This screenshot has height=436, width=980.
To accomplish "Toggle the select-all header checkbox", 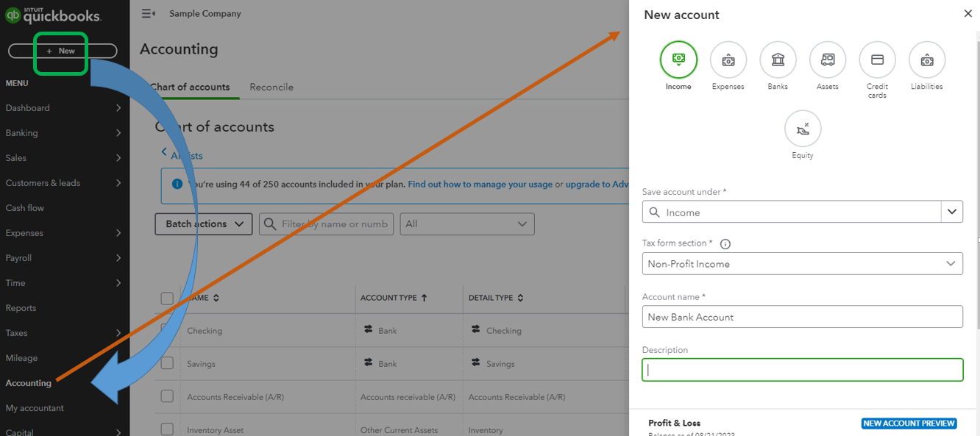I will tap(167, 298).
